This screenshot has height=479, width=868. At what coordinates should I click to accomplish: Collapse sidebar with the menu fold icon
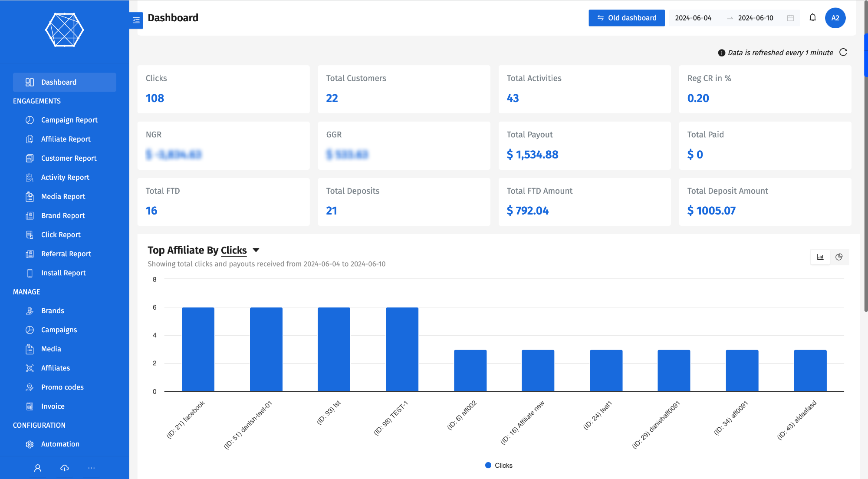136,20
